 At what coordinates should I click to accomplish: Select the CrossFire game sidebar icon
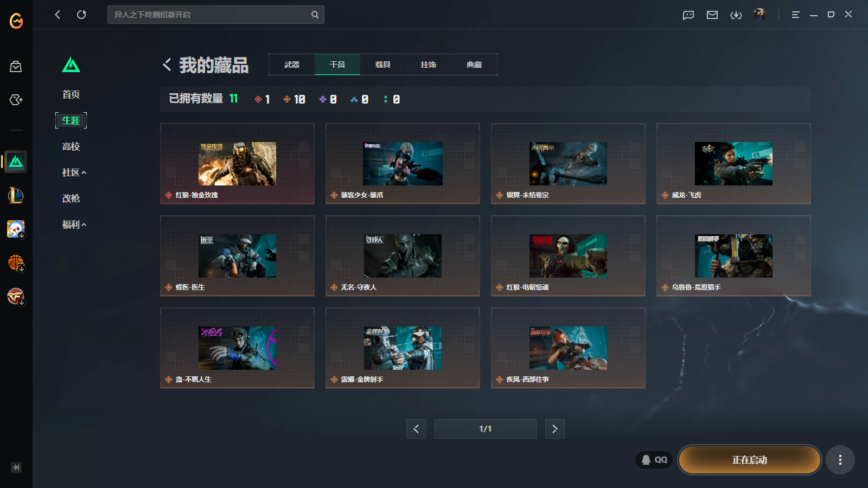[16, 297]
